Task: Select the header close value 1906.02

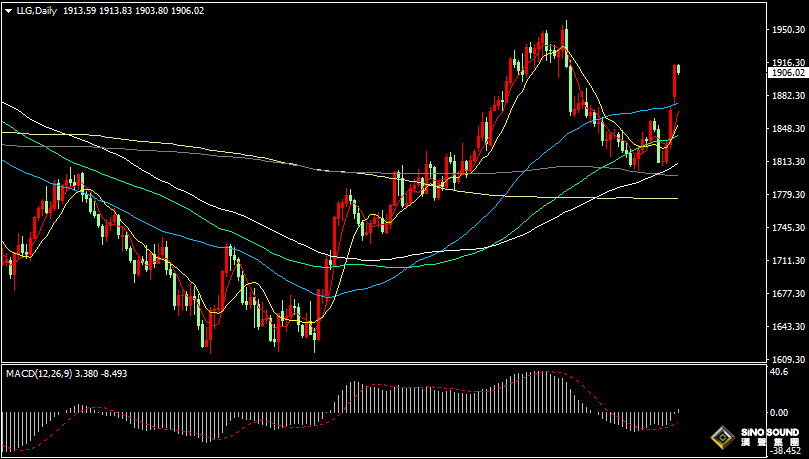Action: 187,11
